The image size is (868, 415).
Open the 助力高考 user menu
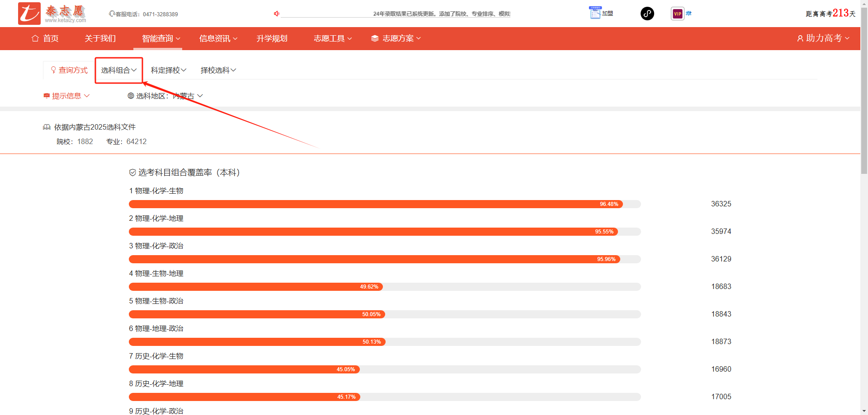coord(823,38)
